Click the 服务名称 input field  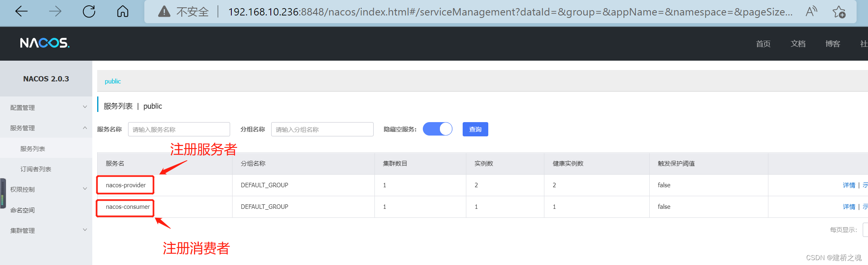[179, 129]
